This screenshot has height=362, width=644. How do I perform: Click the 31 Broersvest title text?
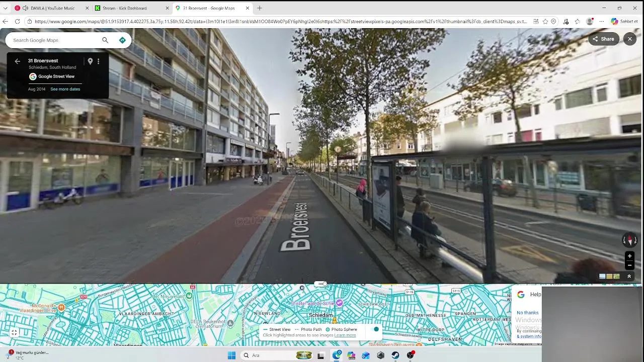click(43, 61)
